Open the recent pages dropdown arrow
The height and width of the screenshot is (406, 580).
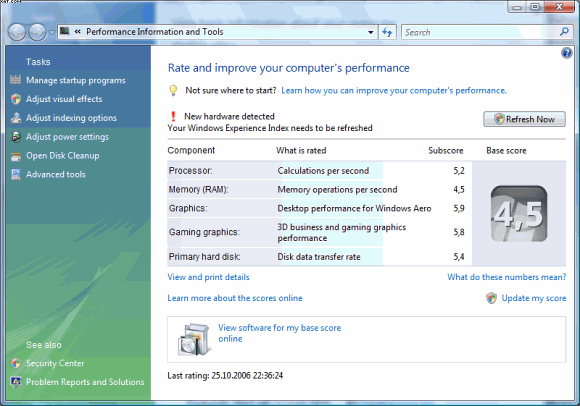(x=51, y=32)
